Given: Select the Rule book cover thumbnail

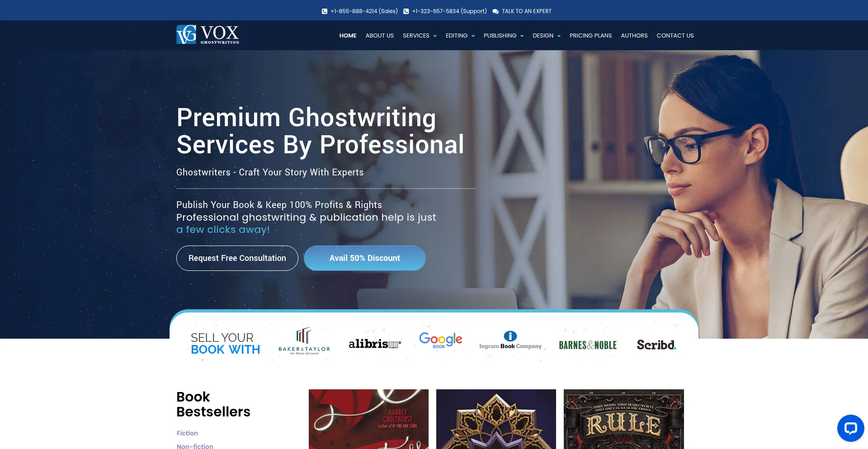Looking at the screenshot, I should [x=624, y=419].
